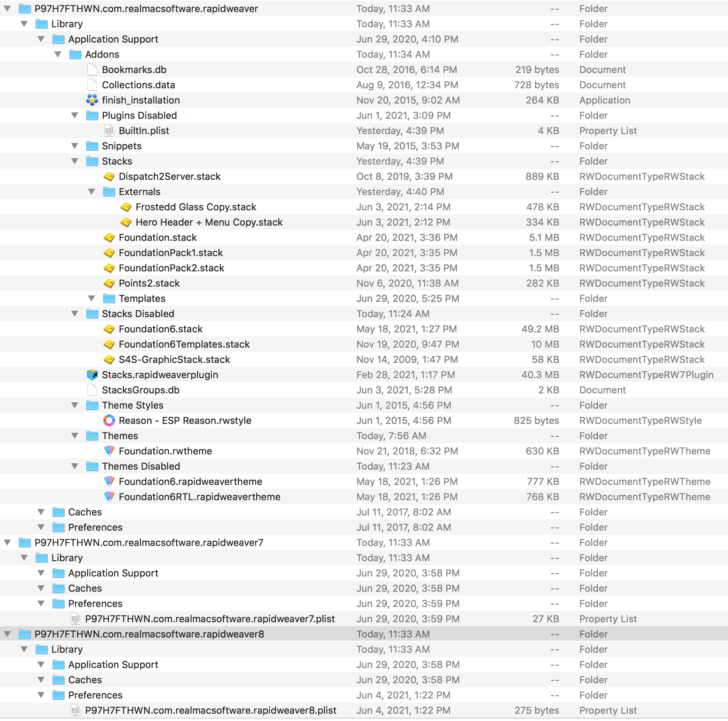Click the date 'Feb 28, 2021, 1:17 PM'
The image size is (728, 721).
click(406, 375)
